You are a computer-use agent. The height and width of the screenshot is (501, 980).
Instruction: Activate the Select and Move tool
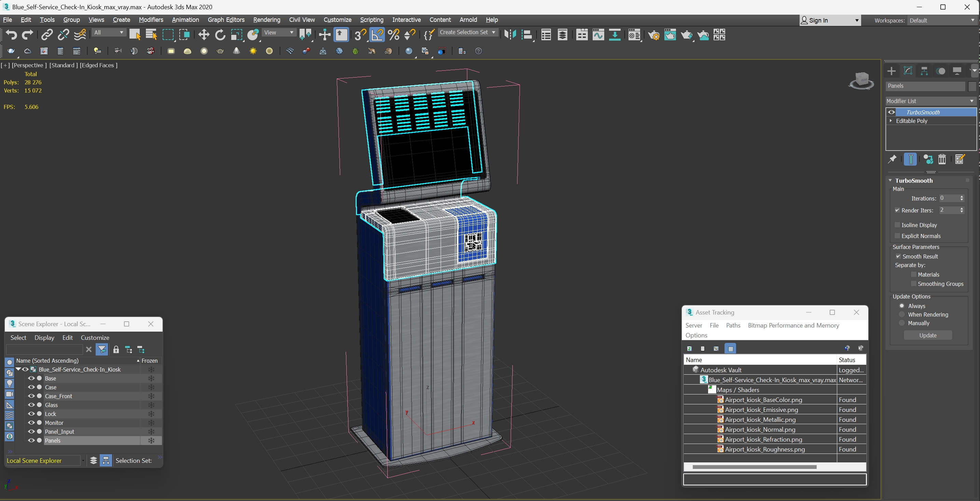pyautogui.click(x=204, y=35)
